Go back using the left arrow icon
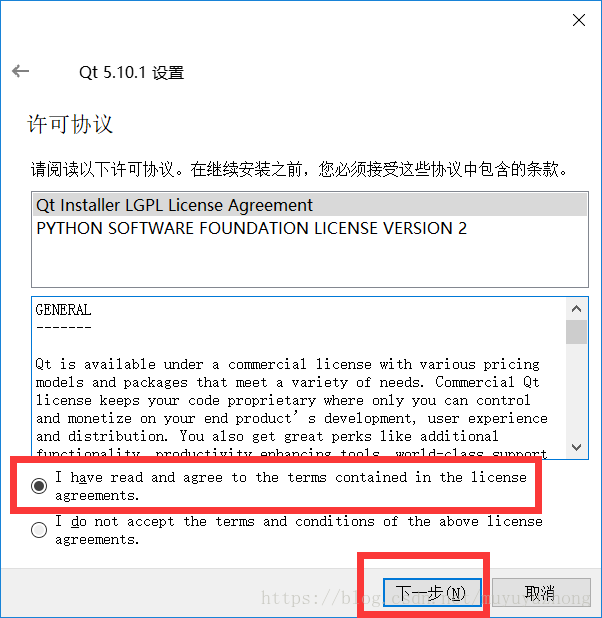This screenshot has height=618, width=602. point(21,71)
